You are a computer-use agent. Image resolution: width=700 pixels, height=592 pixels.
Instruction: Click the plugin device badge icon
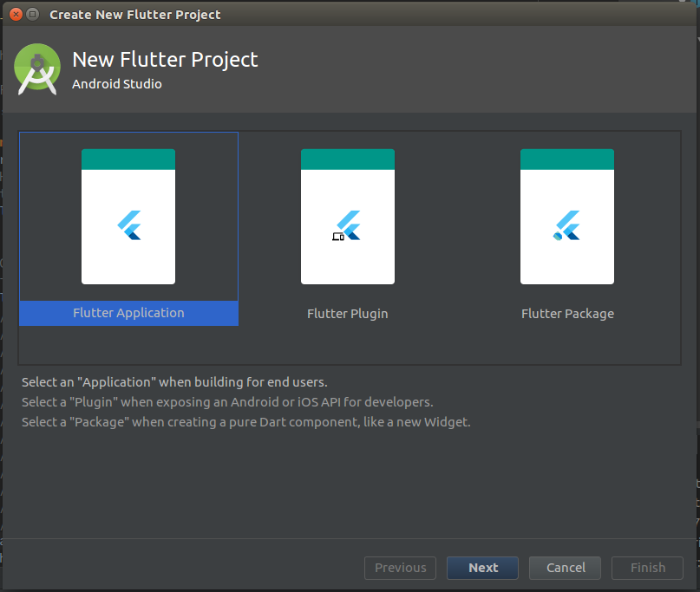(x=337, y=236)
